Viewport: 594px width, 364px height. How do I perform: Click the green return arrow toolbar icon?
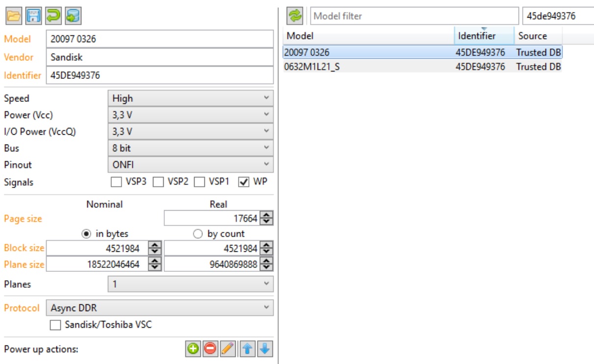[x=53, y=16]
